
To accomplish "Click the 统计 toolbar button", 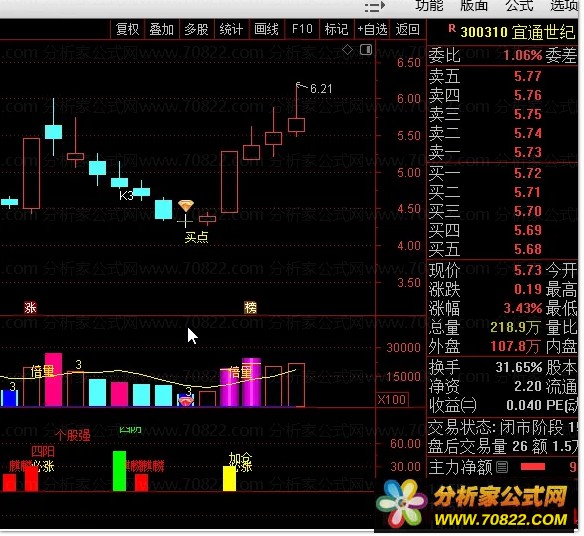I will coord(231,29).
